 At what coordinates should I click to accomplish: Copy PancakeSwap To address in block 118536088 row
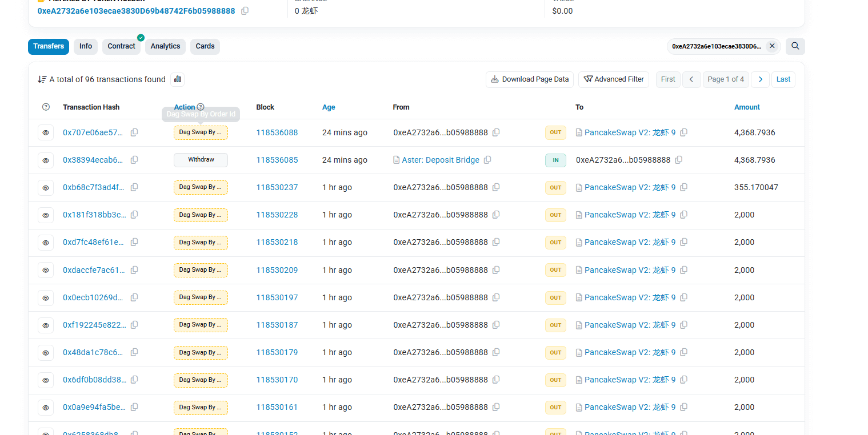[683, 132]
